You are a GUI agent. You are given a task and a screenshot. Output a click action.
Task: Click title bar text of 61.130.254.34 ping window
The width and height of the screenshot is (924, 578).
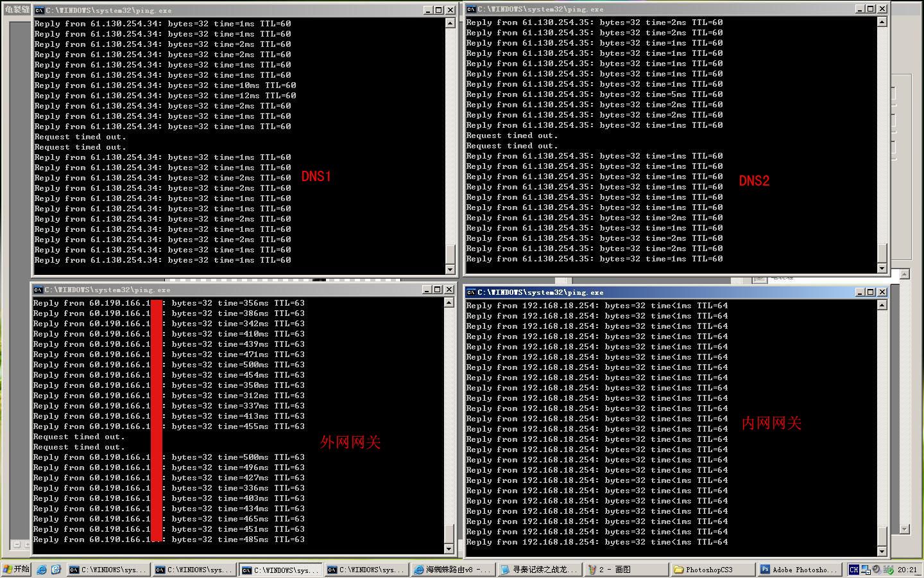pos(108,10)
